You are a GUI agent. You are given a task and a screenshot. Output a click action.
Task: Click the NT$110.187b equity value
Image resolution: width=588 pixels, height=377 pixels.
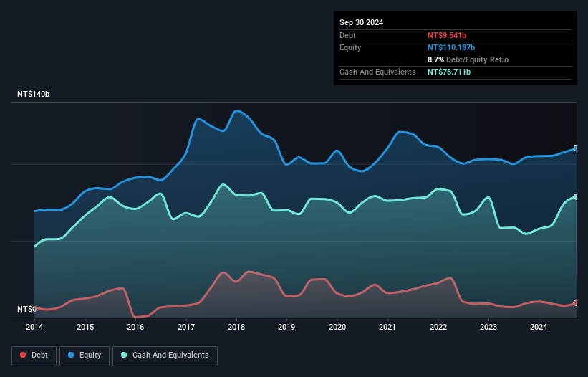pyautogui.click(x=451, y=47)
